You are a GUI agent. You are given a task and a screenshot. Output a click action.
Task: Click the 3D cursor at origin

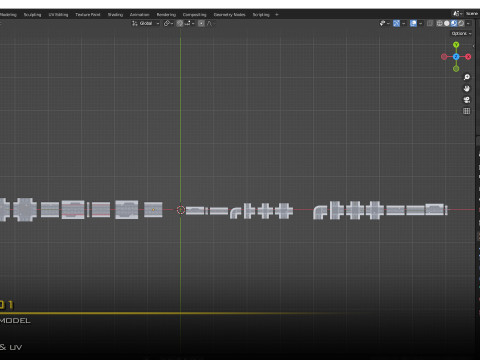pyautogui.click(x=181, y=210)
